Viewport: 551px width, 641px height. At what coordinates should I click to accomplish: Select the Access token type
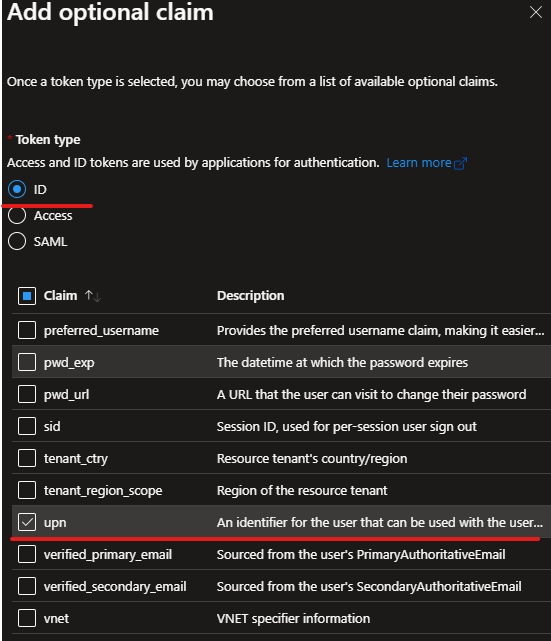(17, 215)
